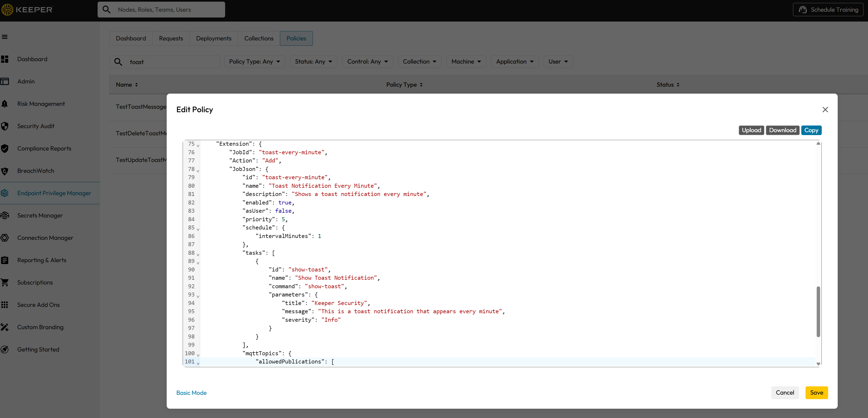Click the Subscriptions cart icon
The image size is (868, 418).
pyautogui.click(x=5, y=282)
